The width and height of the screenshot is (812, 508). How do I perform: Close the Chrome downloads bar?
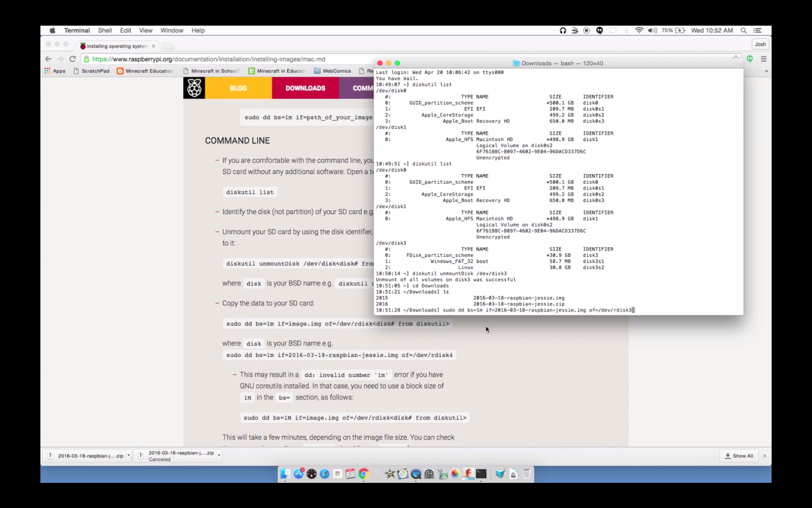[765, 456]
